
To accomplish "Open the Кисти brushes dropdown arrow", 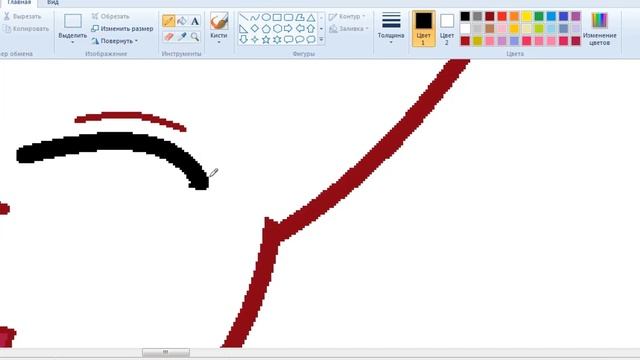I will pyautogui.click(x=219, y=42).
